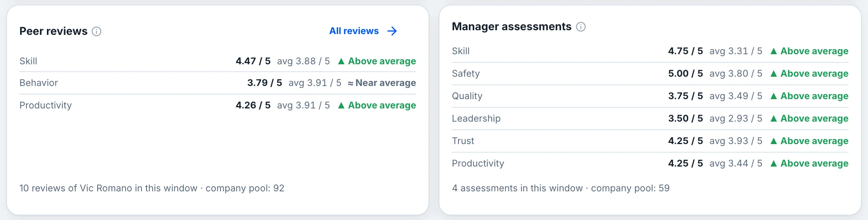
Task: Click avg 3.31 / 5 value
Action: pyautogui.click(x=736, y=51)
